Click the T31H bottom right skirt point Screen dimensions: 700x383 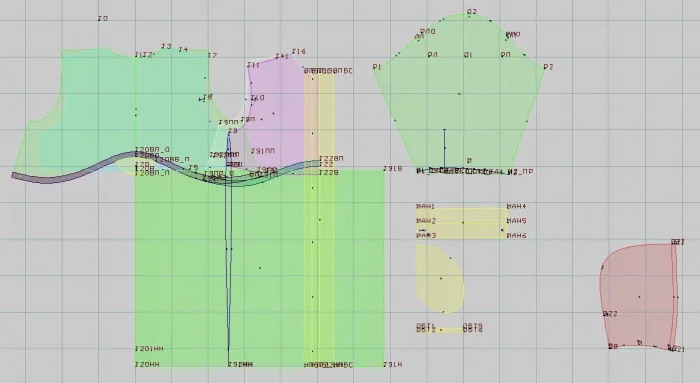[393, 365]
